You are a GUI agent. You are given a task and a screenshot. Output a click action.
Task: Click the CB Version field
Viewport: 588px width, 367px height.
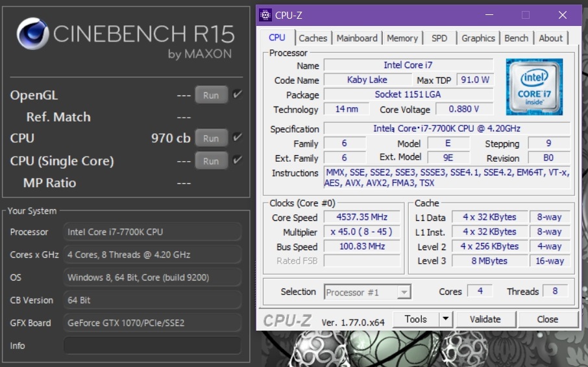(153, 300)
